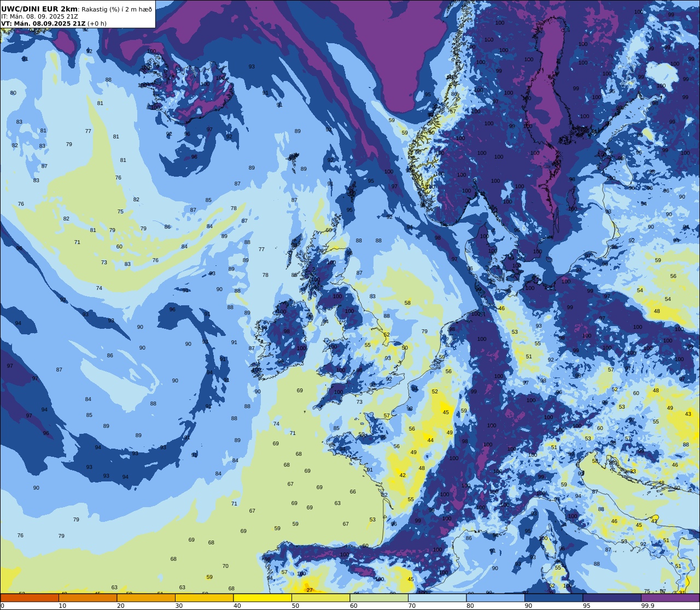The width and height of the screenshot is (700, 610).
Task: Click the 50–60 pale yellow legend swatch
Action: coord(320,597)
